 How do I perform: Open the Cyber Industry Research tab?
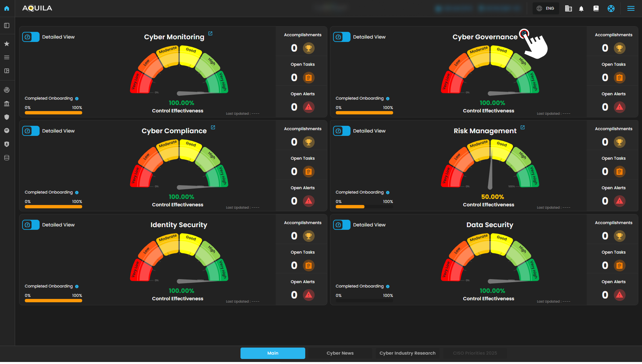coord(407,353)
